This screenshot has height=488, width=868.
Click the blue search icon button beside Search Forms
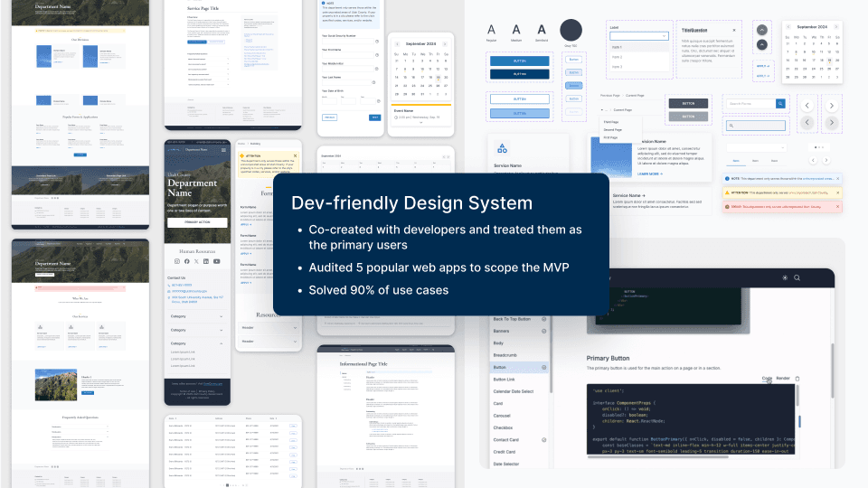click(x=780, y=103)
